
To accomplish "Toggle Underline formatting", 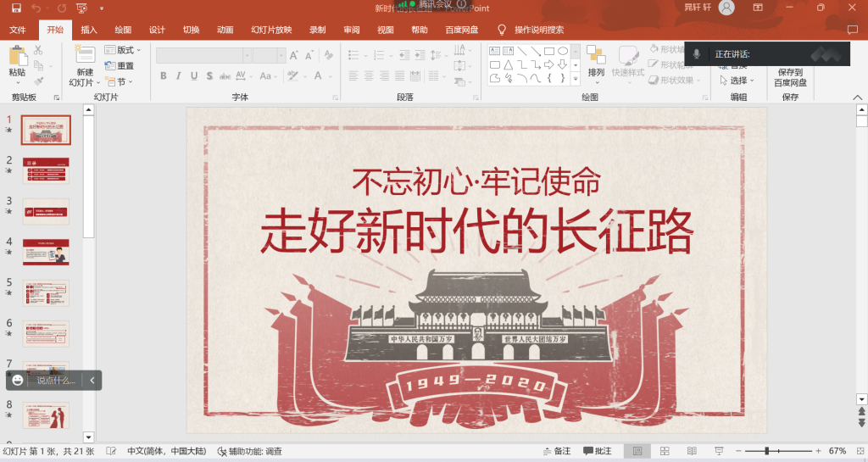I will click(x=194, y=75).
